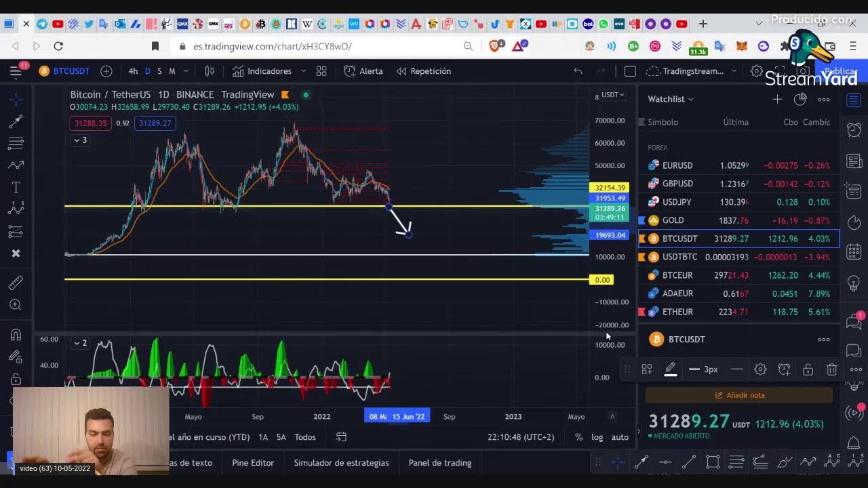Open the Simulador de estrategias tab

pyautogui.click(x=341, y=463)
